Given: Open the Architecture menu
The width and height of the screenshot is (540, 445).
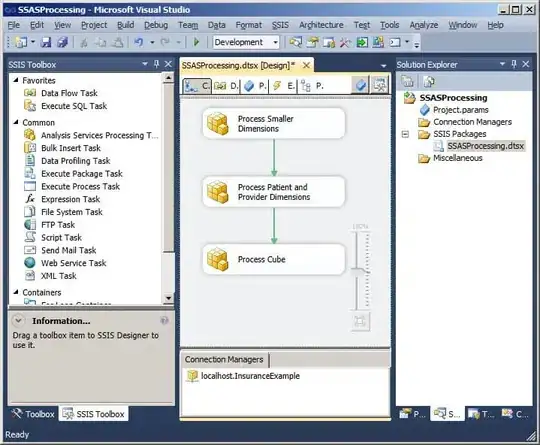Looking at the screenshot, I should click(321, 25).
